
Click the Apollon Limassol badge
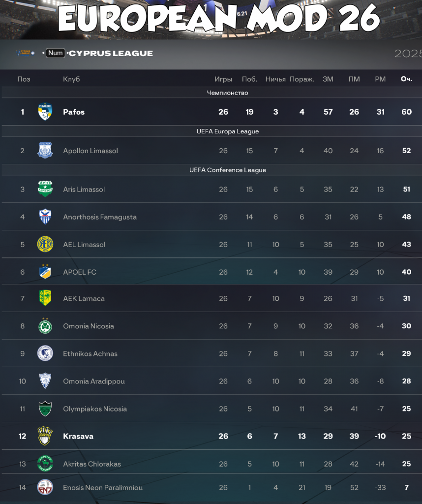tap(45, 151)
